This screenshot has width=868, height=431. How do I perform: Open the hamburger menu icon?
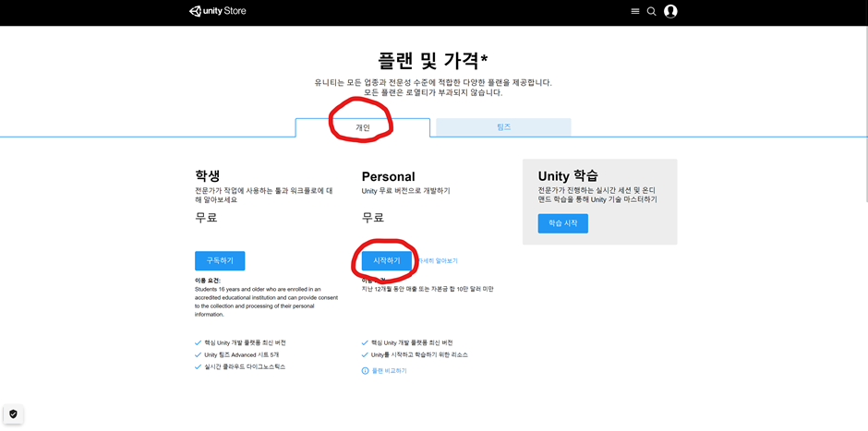635,12
